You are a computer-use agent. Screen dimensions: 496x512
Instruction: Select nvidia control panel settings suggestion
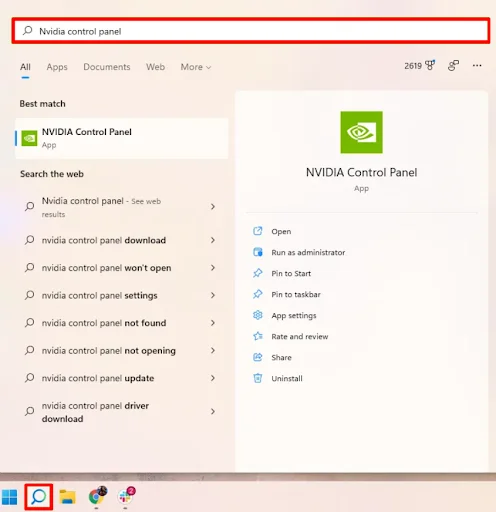pyautogui.click(x=122, y=295)
